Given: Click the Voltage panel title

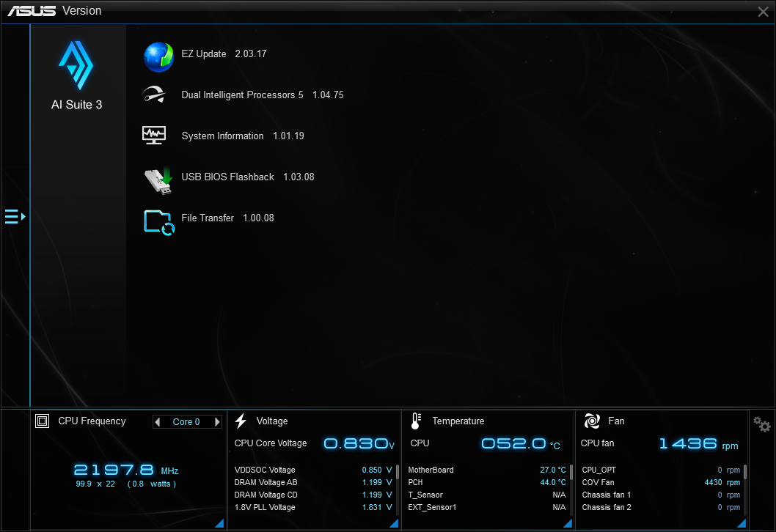Looking at the screenshot, I should point(271,421).
